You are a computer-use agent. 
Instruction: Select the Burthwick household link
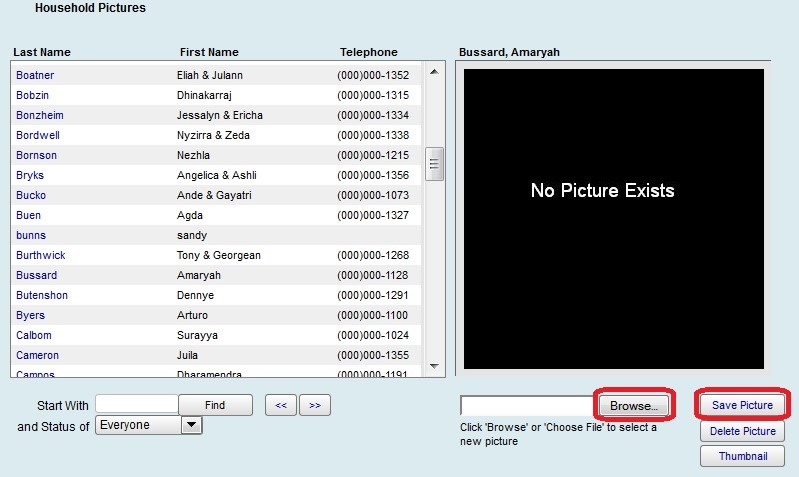pos(41,255)
